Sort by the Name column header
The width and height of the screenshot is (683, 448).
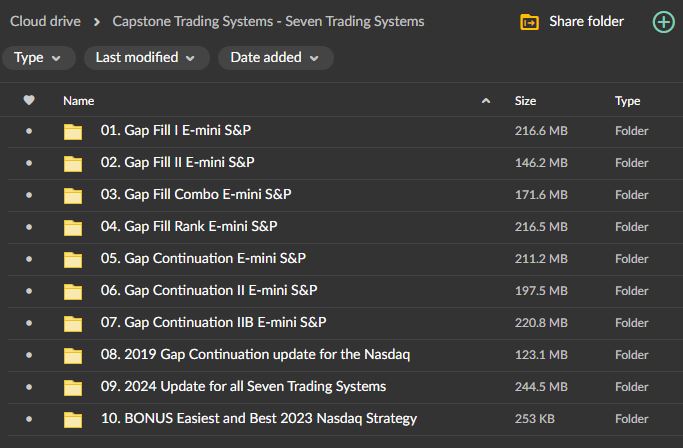tap(78, 101)
